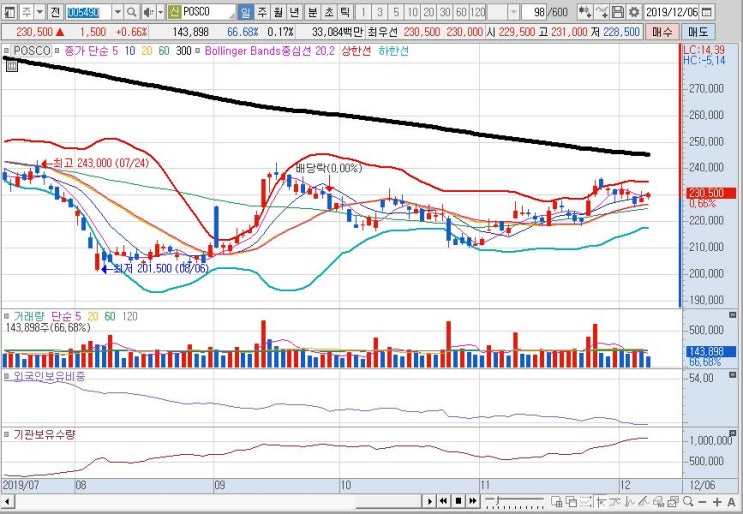Click the chart zoom slider in bottom toolbar
743x514 pixels.
(x=515, y=501)
